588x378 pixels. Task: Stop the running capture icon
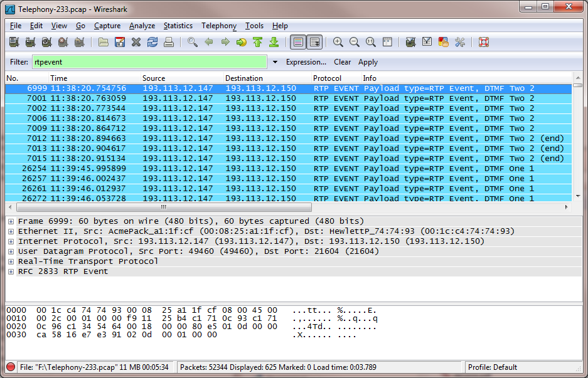(x=63, y=42)
